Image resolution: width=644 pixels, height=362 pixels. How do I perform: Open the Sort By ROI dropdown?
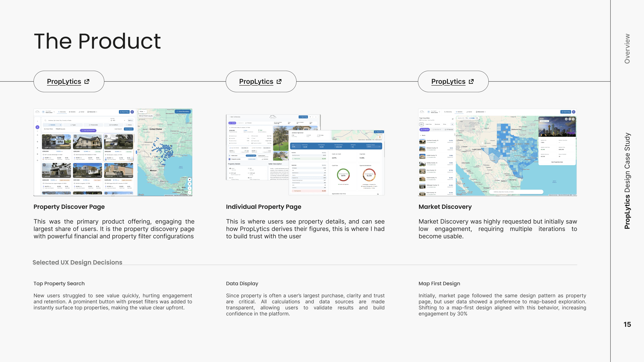(118, 120)
